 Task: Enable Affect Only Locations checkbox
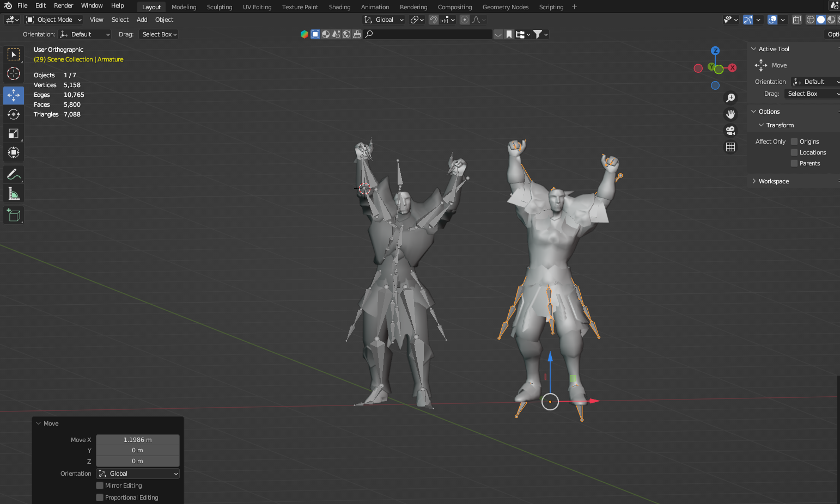pyautogui.click(x=794, y=152)
